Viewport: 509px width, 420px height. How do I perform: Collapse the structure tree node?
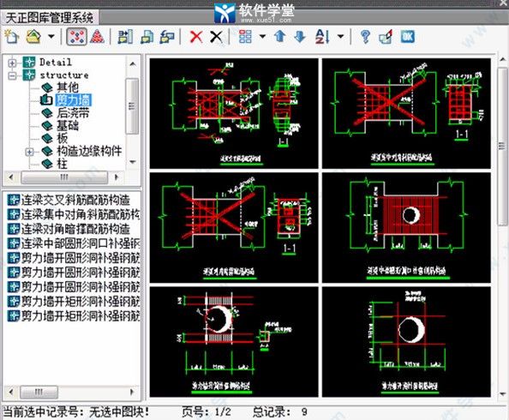[x=12, y=75]
